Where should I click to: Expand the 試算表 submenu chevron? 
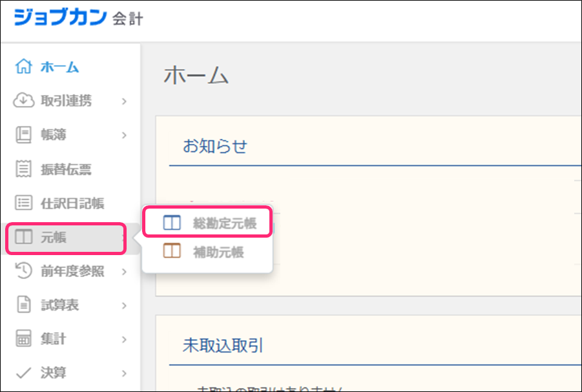[x=124, y=305]
